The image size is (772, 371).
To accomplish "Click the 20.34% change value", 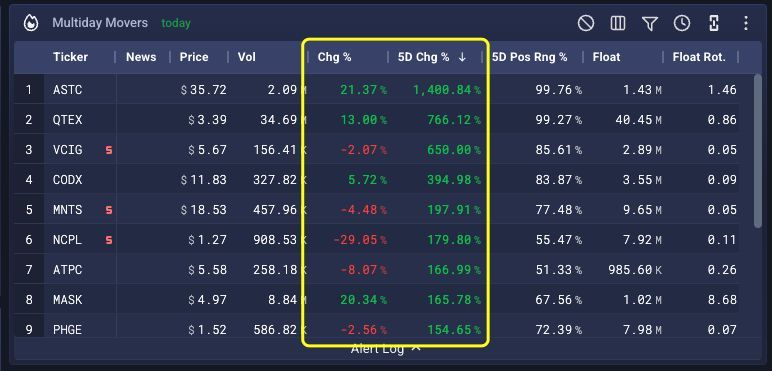I will point(363,300).
